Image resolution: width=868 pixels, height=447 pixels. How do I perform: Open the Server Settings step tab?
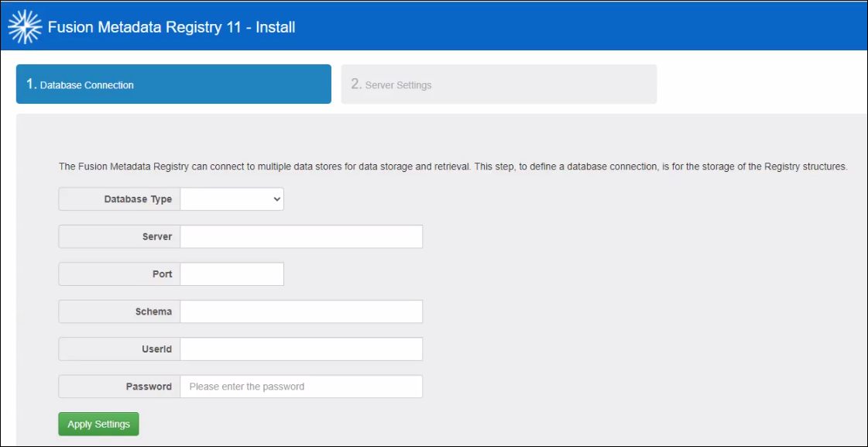pos(499,84)
